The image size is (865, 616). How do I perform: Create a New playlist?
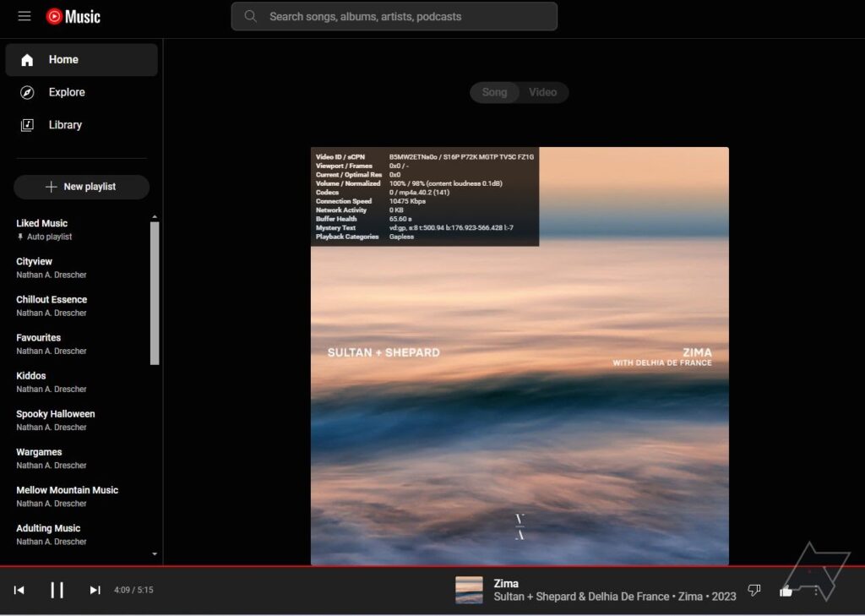pyautogui.click(x=82, y=187)
